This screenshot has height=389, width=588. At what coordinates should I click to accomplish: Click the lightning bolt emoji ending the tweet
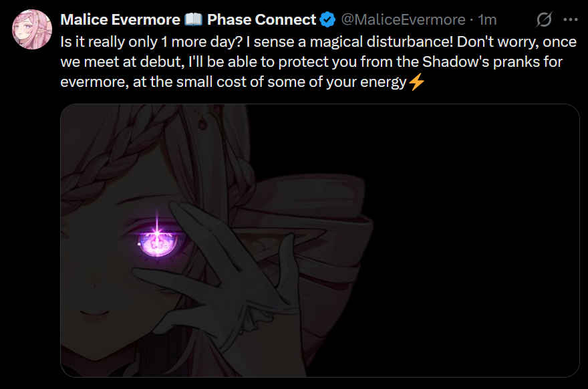416,82
